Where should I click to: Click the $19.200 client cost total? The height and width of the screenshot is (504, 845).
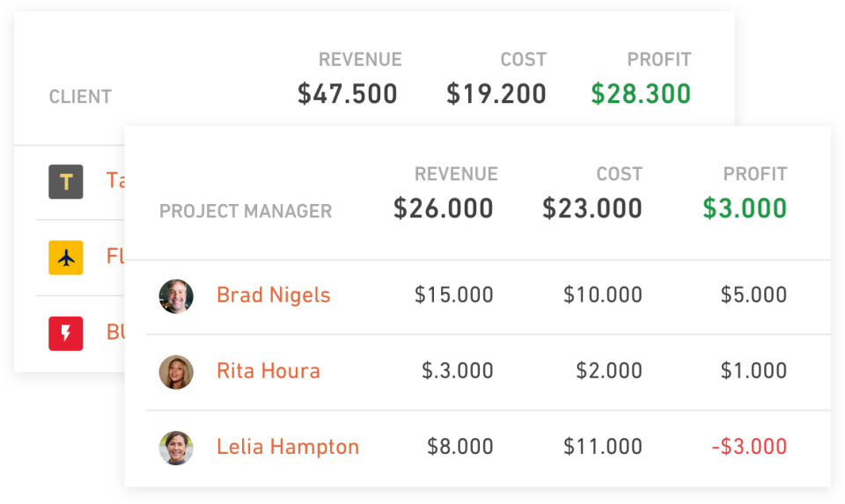tap(496, 94)
